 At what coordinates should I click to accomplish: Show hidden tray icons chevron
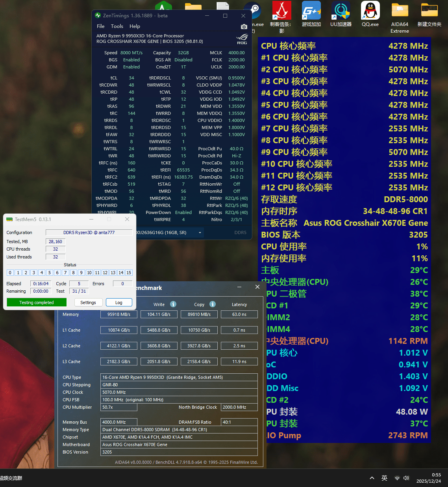(x=372, y=478)
